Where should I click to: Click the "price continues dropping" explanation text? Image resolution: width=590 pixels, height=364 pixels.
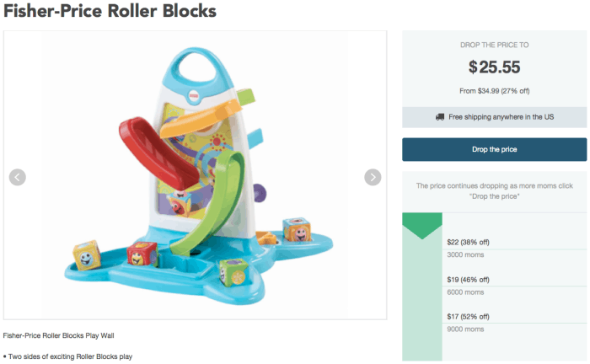[494, 190]
